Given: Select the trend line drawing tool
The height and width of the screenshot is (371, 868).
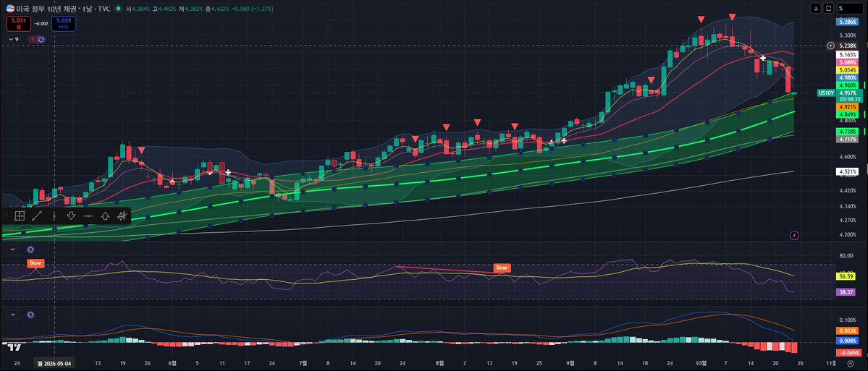Looking at the screenshot, I should (37, 216).
